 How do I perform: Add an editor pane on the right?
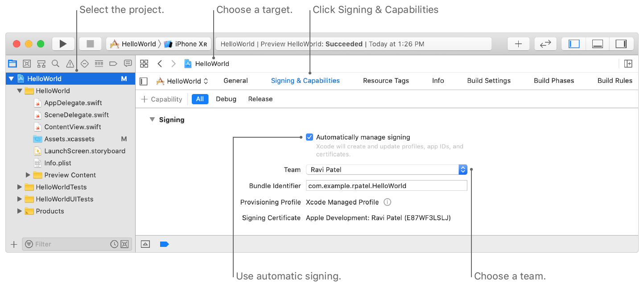(628, 64)
